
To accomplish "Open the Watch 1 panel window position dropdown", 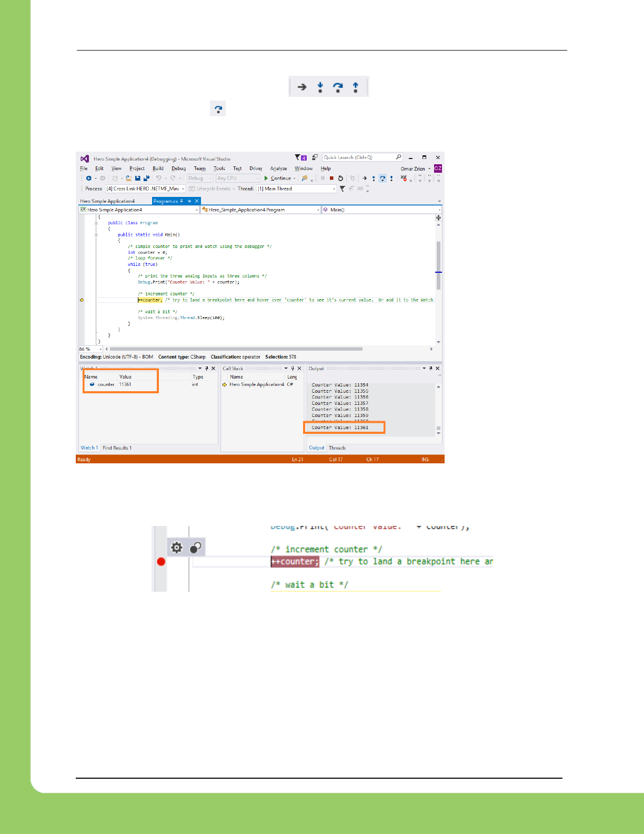I will (200, 369).
